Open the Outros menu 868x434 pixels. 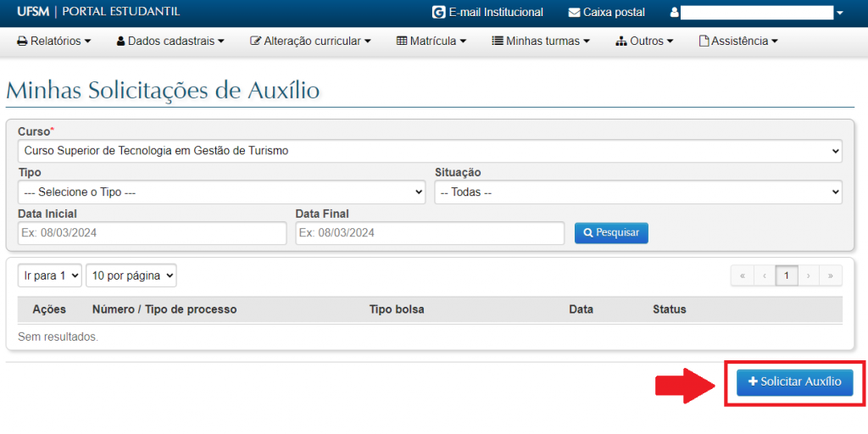tap(644, 41)
